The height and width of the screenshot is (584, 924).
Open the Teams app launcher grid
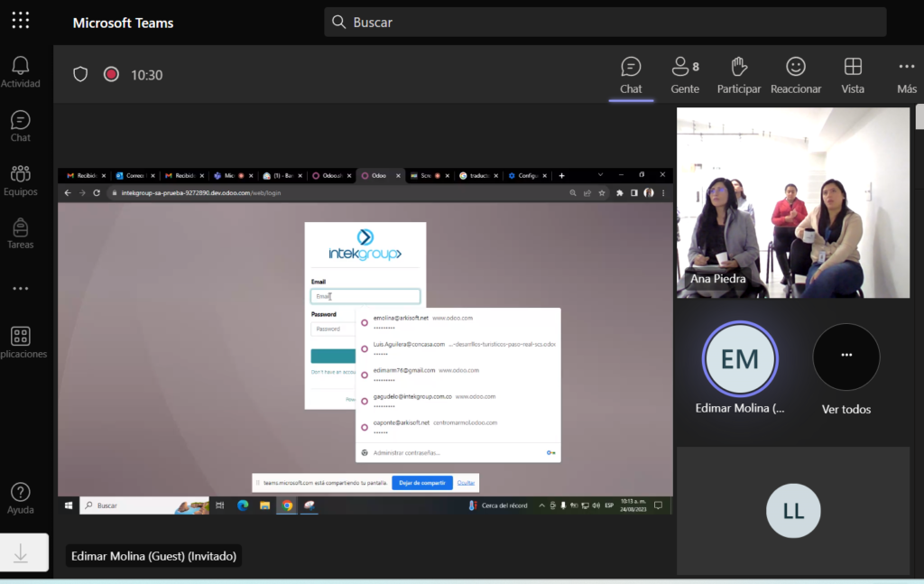21,21
